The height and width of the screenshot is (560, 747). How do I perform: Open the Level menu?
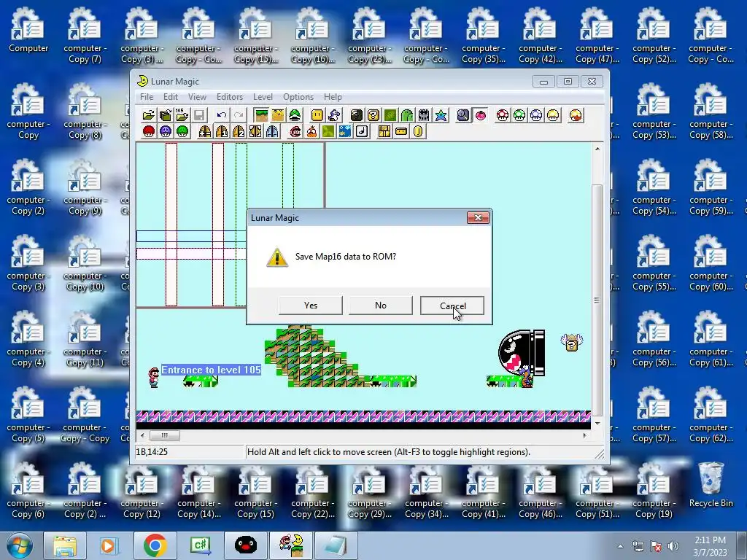263,97
